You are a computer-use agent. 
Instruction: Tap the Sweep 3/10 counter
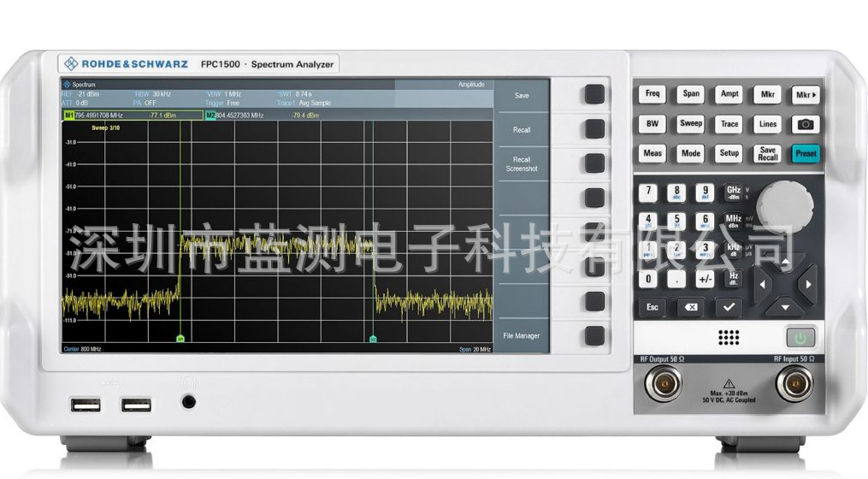(106, 128)
